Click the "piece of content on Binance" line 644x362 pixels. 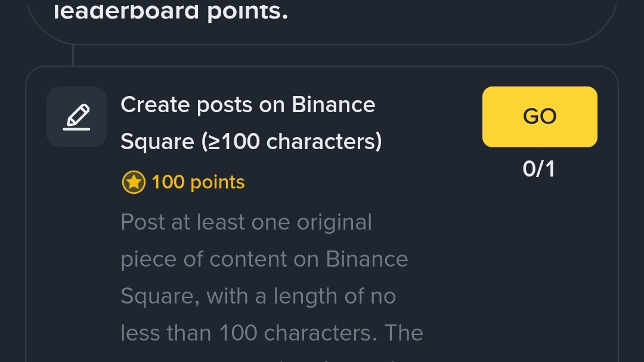pyautogui.click(x=264, y=259)
